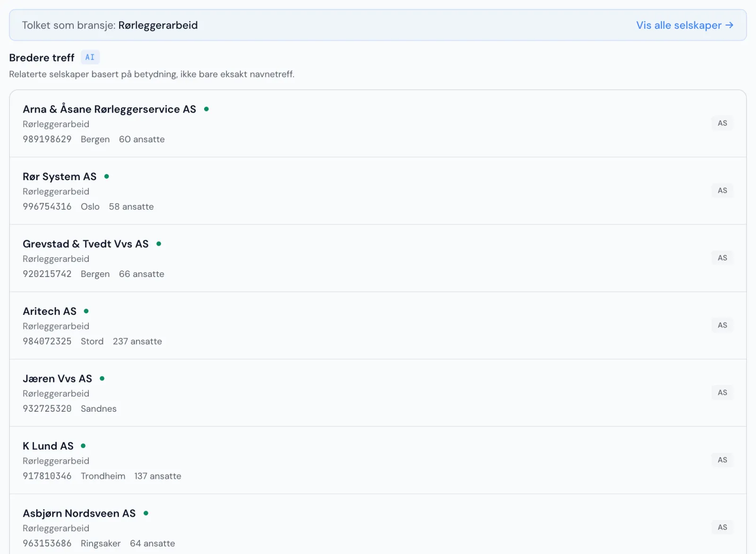This screenshot has height=554, width=756.
Task: Click Rørleggerarbeid under Asbjørn Nordsveen AS
Action: [56, 528]
